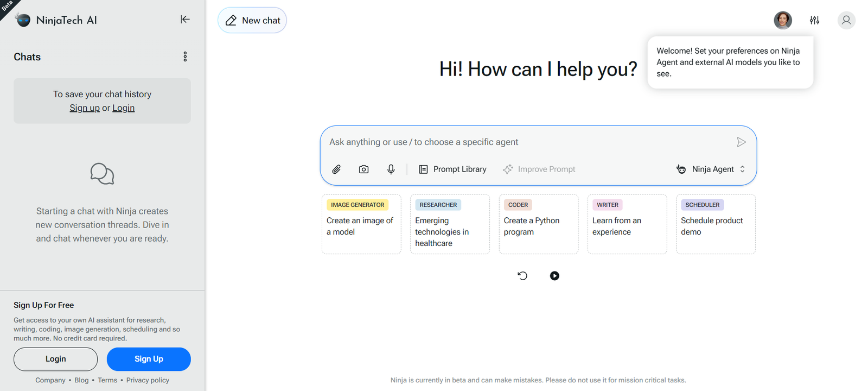
Task: Click the blue Sign Up button
Action: click(x=149, y=359)
